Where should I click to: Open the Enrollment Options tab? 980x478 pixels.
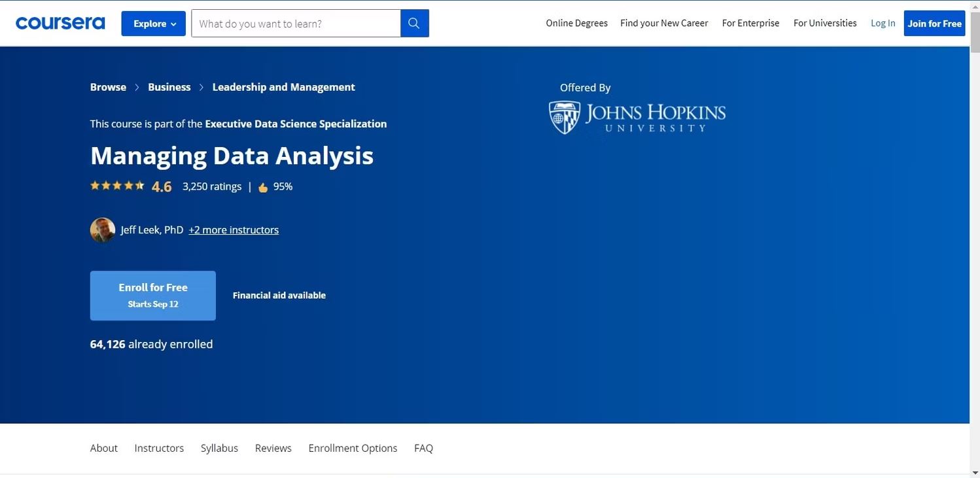(x=353, y=448)
